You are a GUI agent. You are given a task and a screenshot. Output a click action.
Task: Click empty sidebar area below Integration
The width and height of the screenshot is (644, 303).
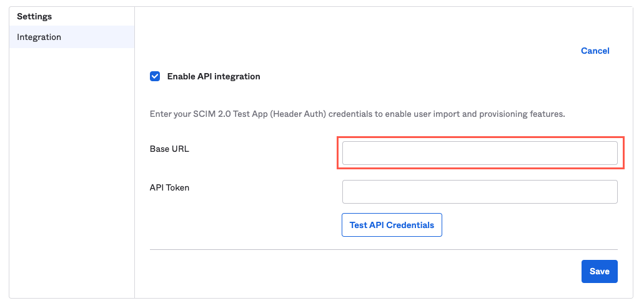(72, 169)
